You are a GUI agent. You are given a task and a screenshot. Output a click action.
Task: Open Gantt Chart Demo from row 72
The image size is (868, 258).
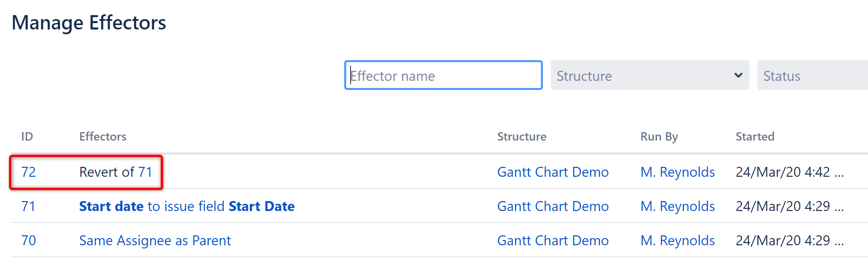pyautogui.click(x=553, y=172)
